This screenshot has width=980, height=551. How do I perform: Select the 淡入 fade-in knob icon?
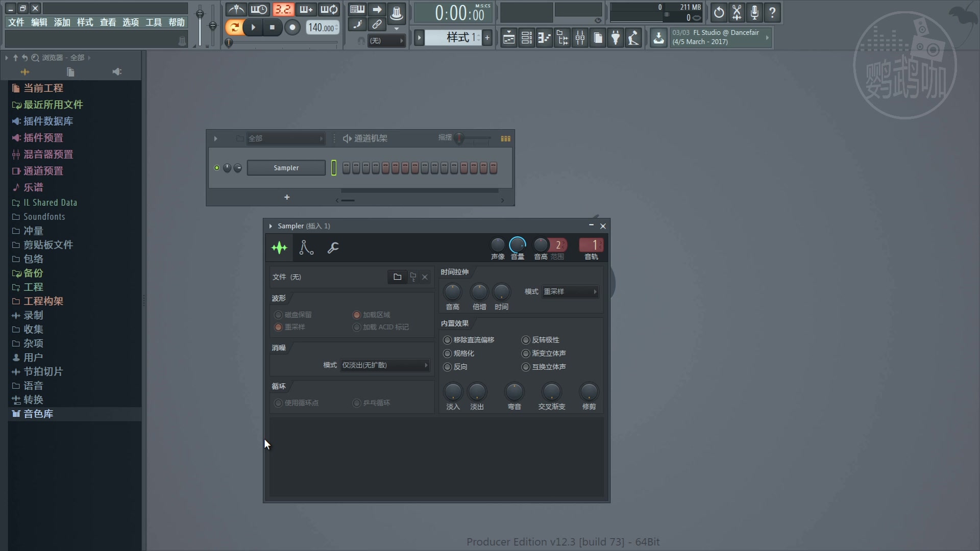452,391
